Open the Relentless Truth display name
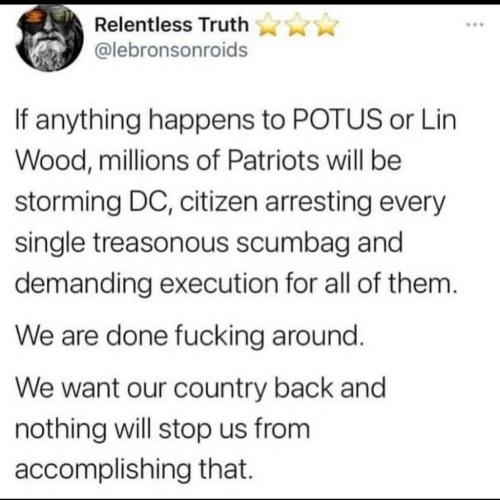Viewport: 500px width, 500px height. (172, 25)
